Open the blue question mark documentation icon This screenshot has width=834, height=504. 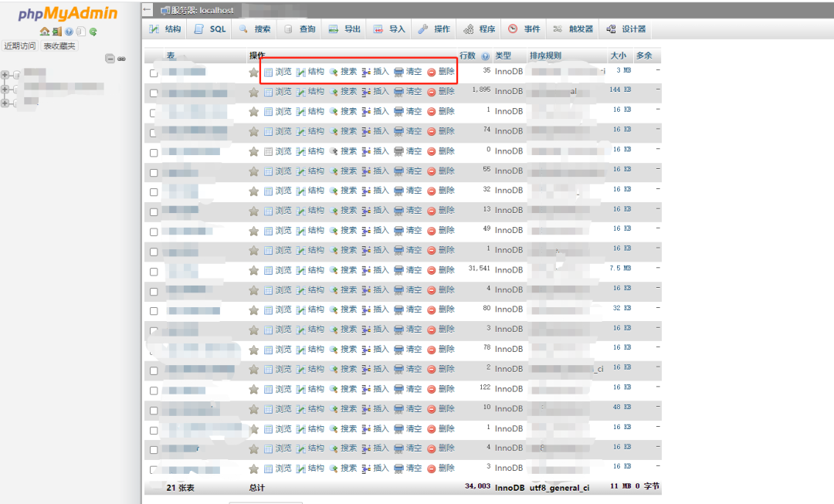point(69,32)
